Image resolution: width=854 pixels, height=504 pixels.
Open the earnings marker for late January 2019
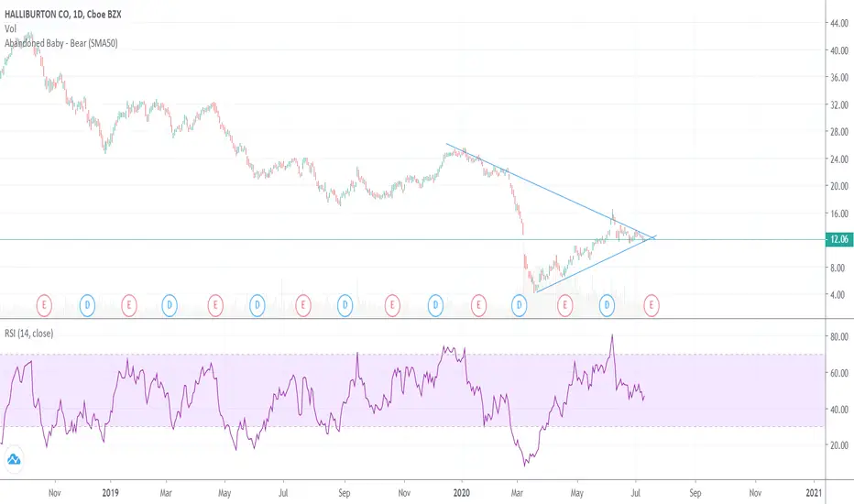point(129,306)
